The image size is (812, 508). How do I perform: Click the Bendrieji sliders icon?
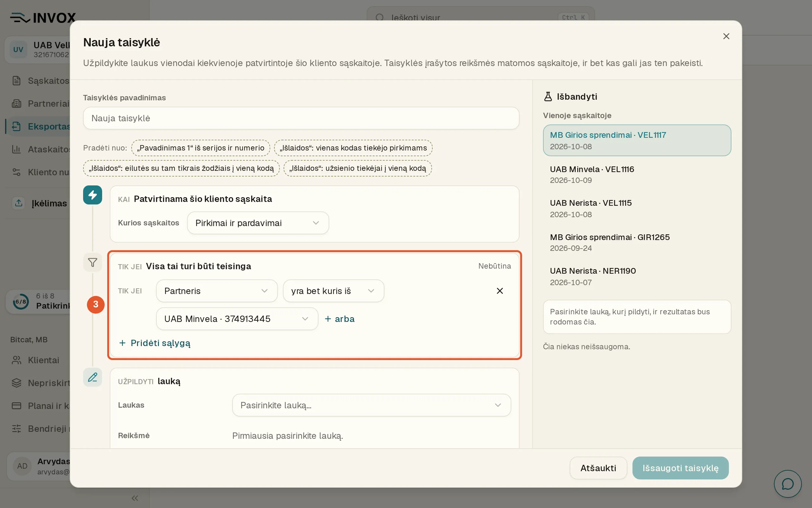point(16,429)
